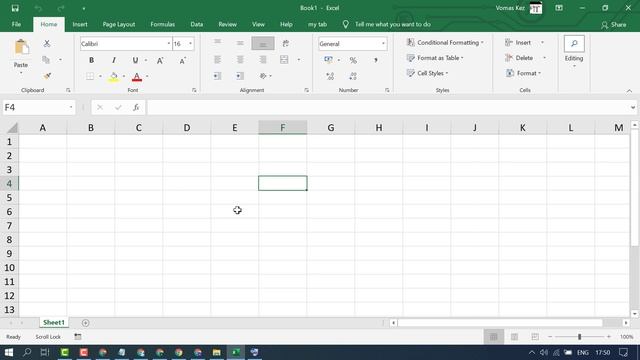Toggle Bottom Align button
Screen dimensions: 640x360
pyautogui.click(x=263, y=43)
